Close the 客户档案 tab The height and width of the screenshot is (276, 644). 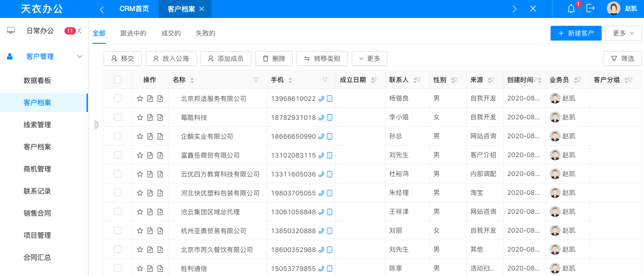[x=202, y=9]
